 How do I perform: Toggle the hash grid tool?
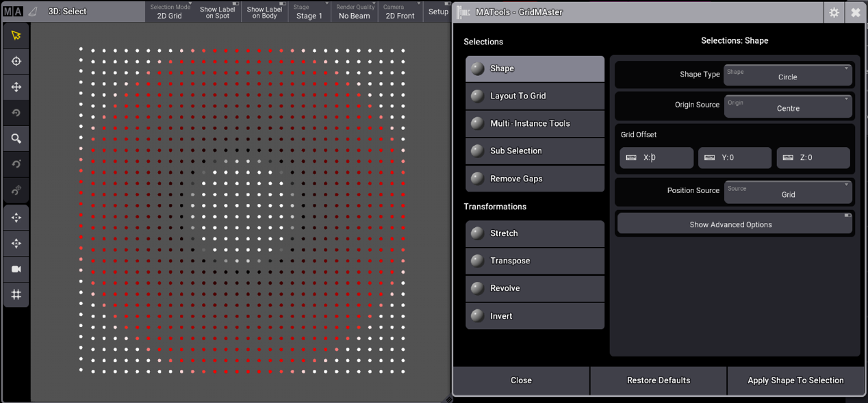pyautogui.click(x=16, y=295)
